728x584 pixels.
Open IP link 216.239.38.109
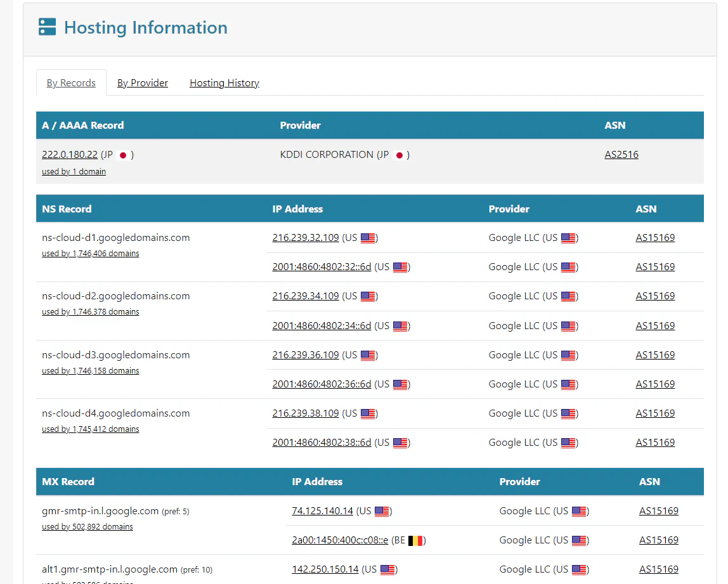tap(306, 413)
